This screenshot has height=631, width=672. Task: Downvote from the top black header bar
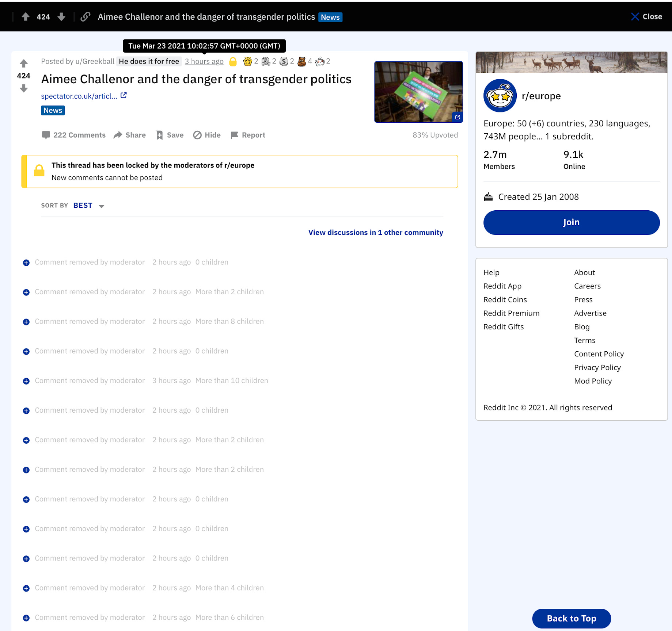pyautogui.click(x=61, y=17)
